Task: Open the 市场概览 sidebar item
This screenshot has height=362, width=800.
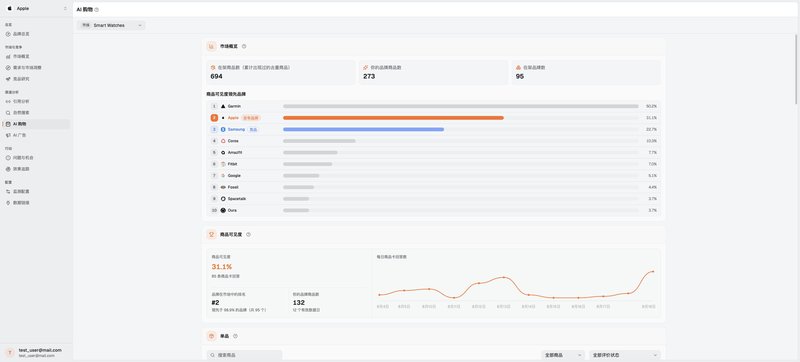Action: [x=36, y=57]
